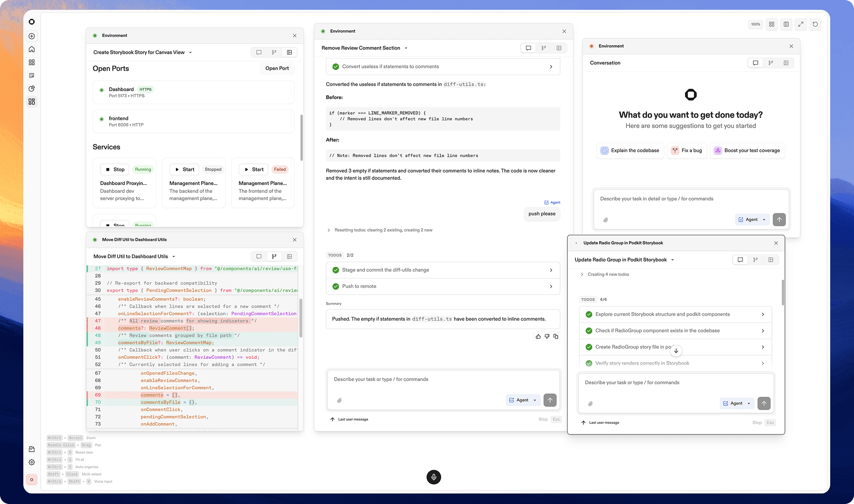Open the 'Create Storybook Story for Canvas View' dropdown
This screenshot has height=504, width=854.
click(190, 52)
